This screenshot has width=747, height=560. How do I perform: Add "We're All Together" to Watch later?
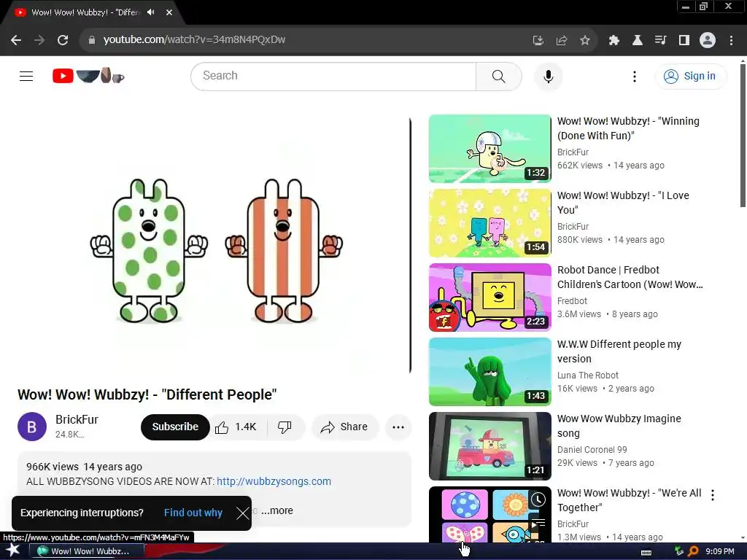[538, 499]
